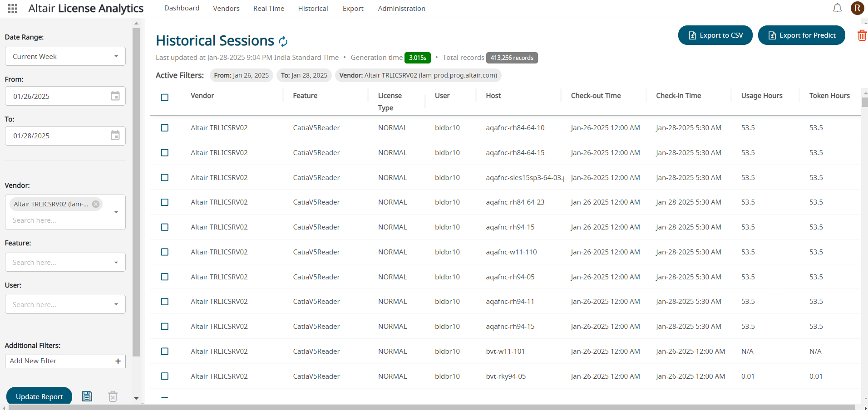Click the host cell bvt-rky94-05
The width and height of the screenshot is (868, 410).
506,376
